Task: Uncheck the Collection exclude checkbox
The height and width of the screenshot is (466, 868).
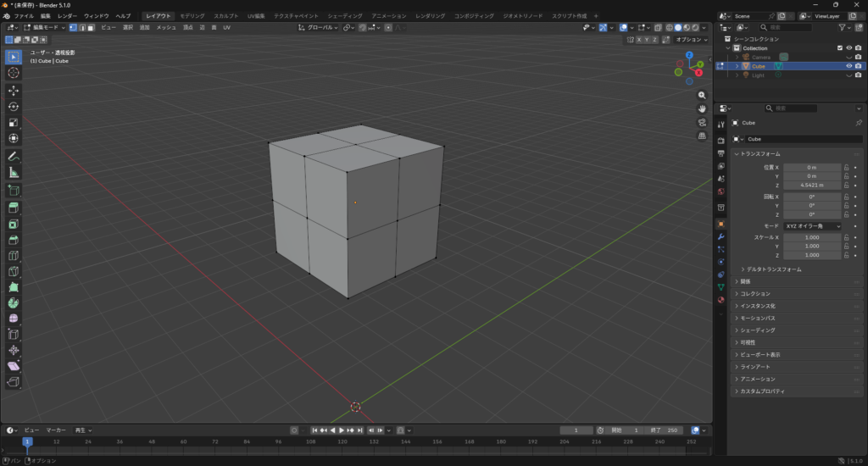Action: (x=839, y=48)
